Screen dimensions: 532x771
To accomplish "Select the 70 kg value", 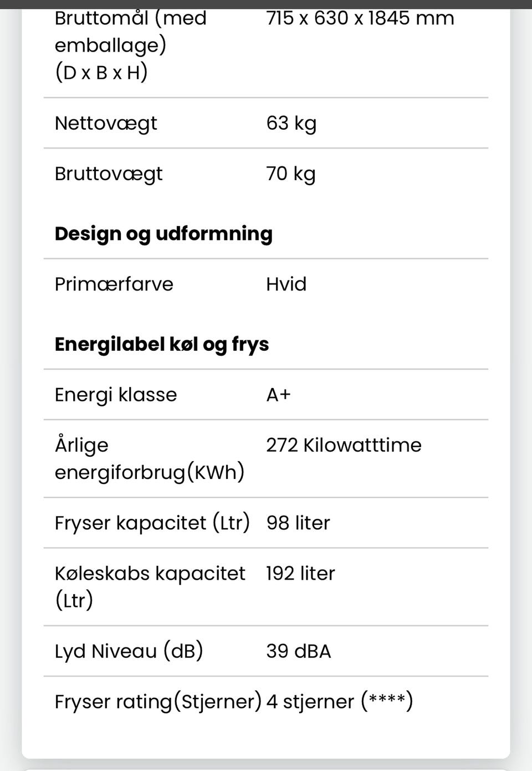I will click(290, 173).
